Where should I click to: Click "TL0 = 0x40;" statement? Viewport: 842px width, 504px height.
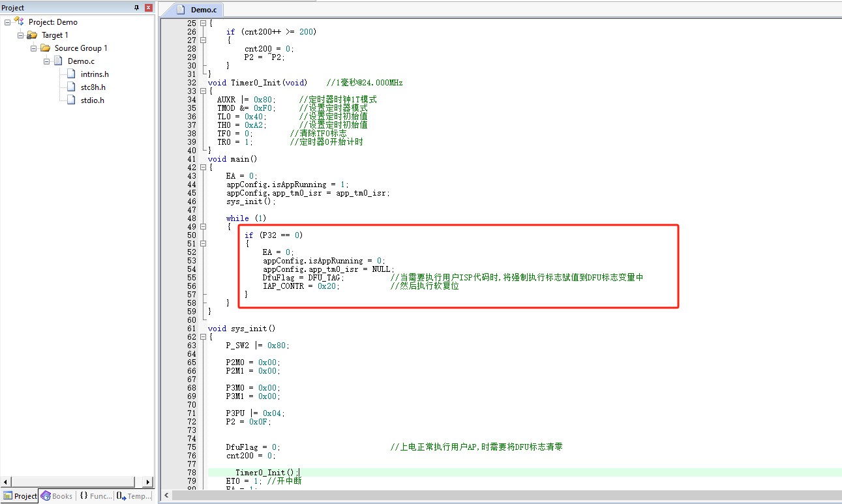[x=242, y=116]
